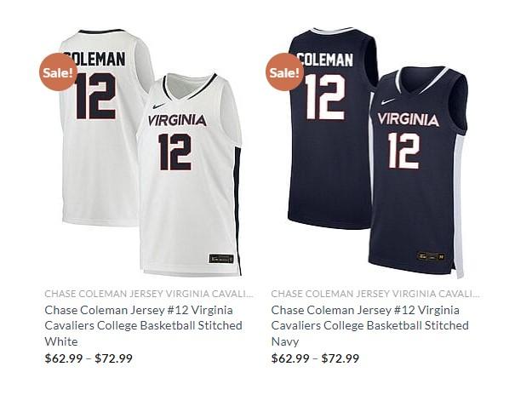This screenshot has width=532, height=401.
Task: Click the jock tag on the navy jersey
Action: 431,256
